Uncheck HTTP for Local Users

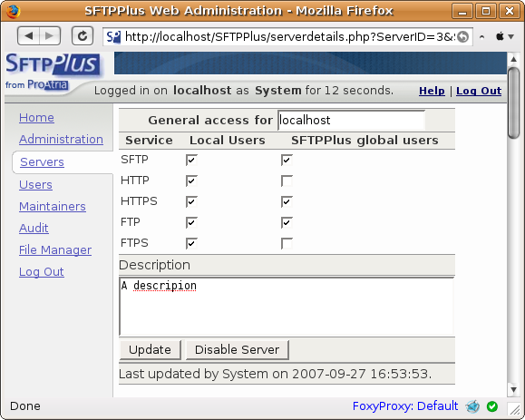191,181
